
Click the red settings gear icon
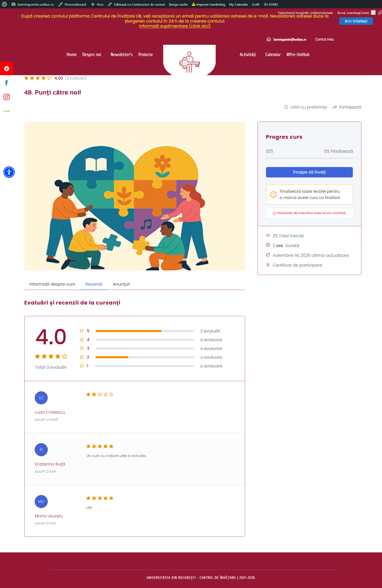coord(6,69)
